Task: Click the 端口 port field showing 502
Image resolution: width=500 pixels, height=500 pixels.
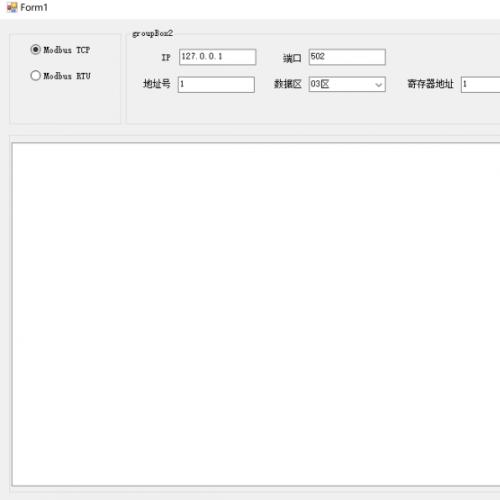Action: coord(347,57)
